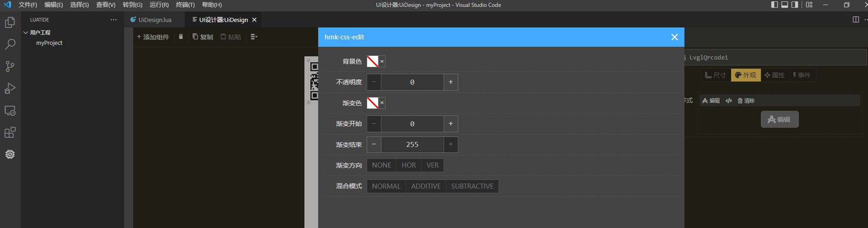The height and width of the screenshot is (228, 868).
Task: Click the trash delete icon in designer toolbar
Action: click(x=181, y=37)
